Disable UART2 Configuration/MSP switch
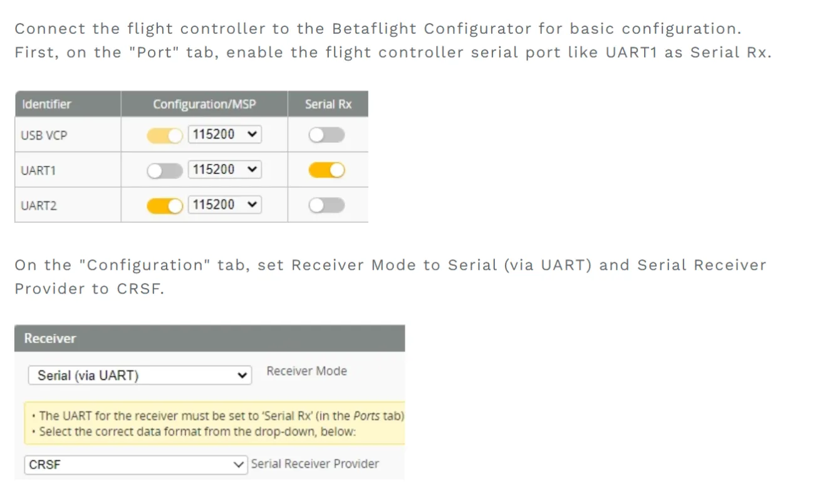This screenshot has height=504, width=827. point(164,205)
